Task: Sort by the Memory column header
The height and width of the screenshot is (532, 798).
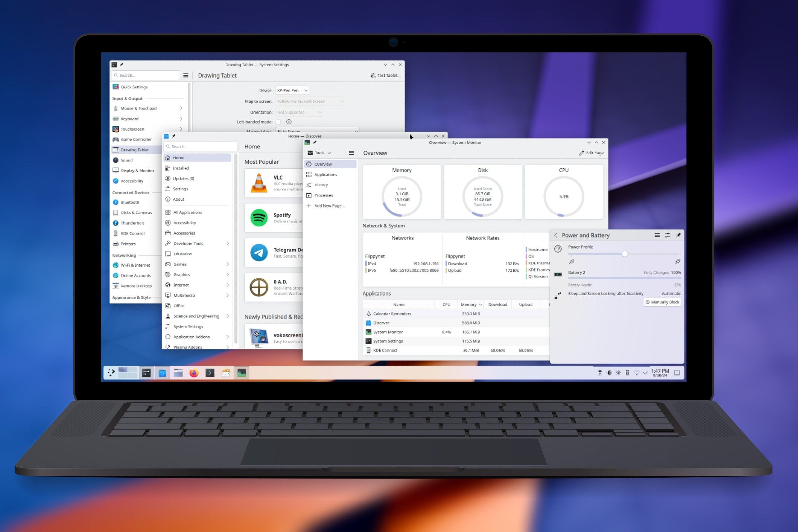Action: tap(471, 304)
